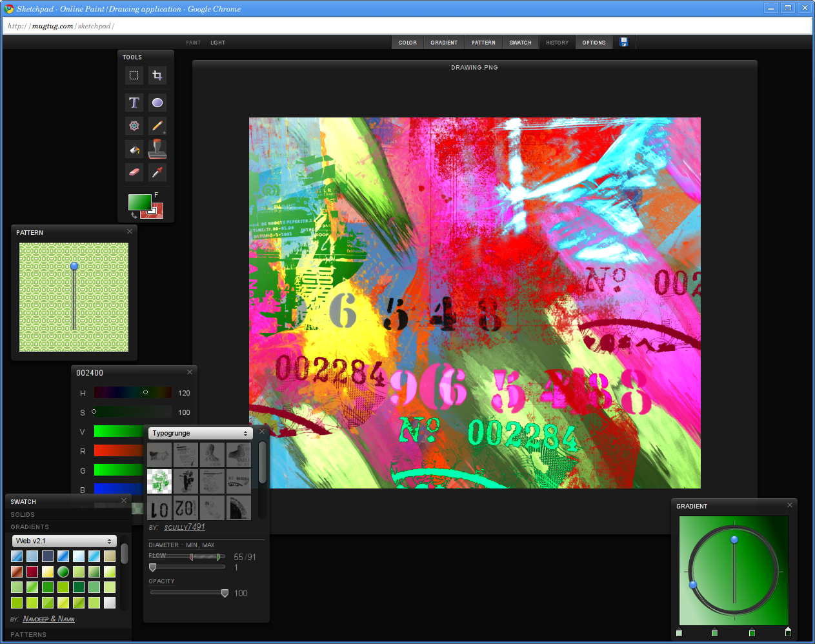Image resolution: width=815 pixels, height=644 pixels.
Task: Open the Typogrunge brush set dropdown
Action: [x=199, y=434]
